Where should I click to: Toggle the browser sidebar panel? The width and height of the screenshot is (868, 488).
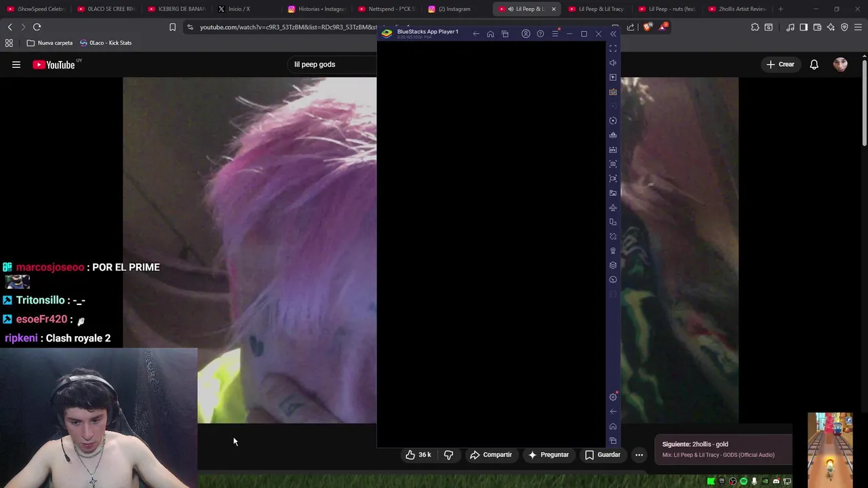coord(804,27)
